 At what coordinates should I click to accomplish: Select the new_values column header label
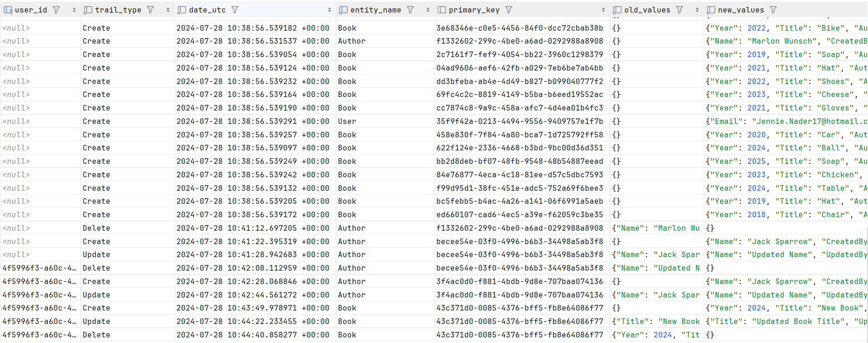pos(741,10)
